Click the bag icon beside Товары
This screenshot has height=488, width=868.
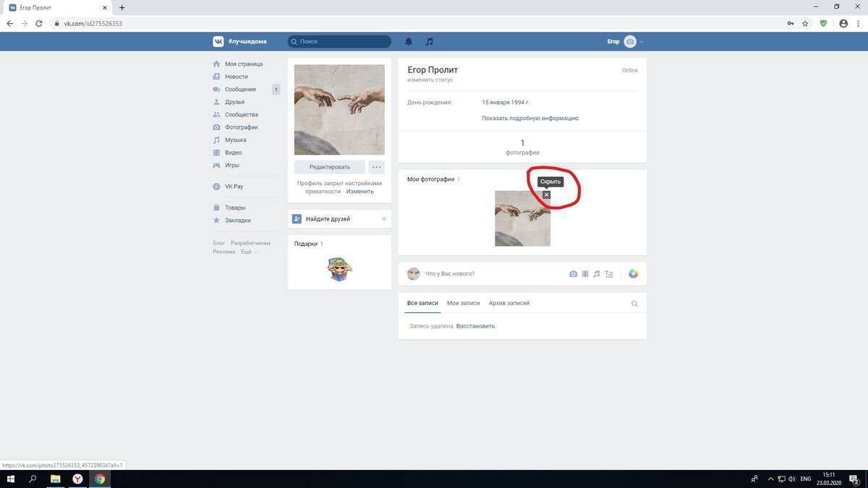tap(216, 207)
